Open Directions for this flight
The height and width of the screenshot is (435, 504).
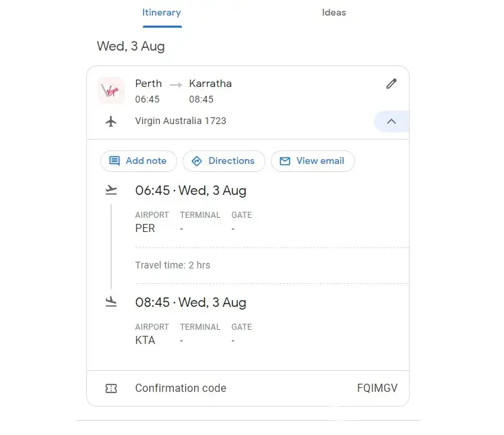pyautogui.click(x=223, y=161)
